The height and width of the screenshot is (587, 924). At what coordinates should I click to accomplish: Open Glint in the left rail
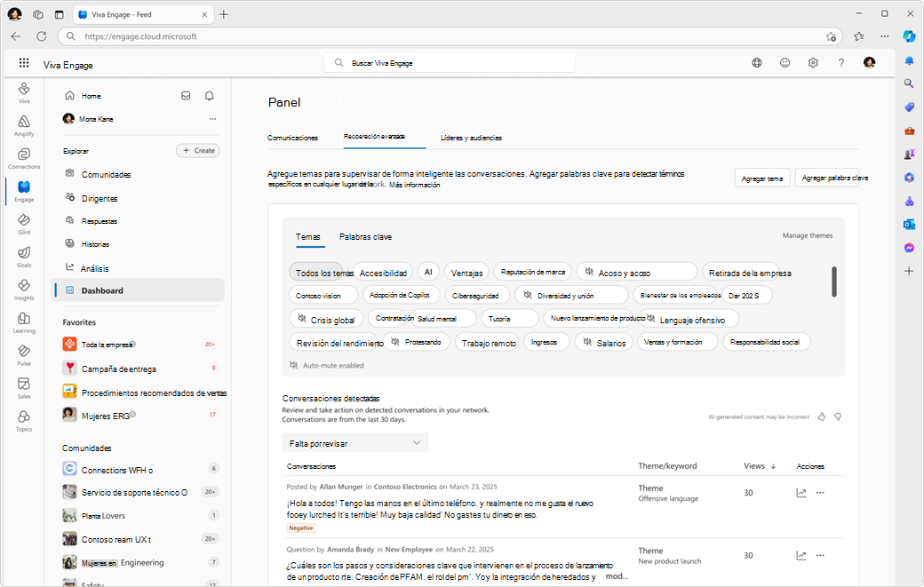click(x=24, y=224)
